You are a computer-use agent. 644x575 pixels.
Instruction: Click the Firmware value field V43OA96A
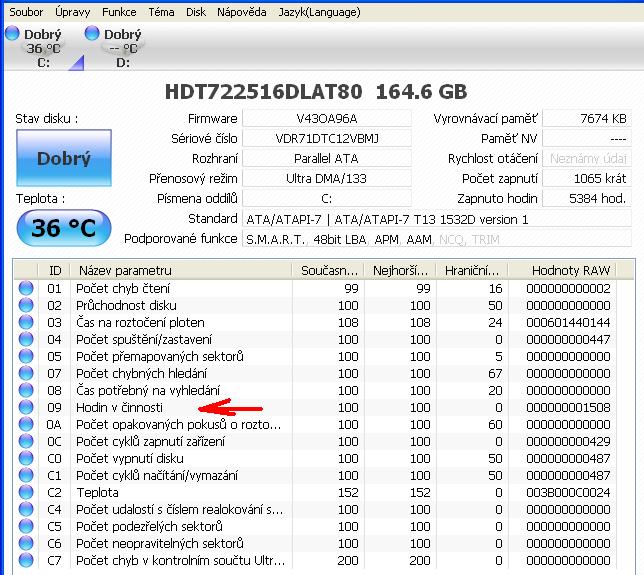(326, 119)
